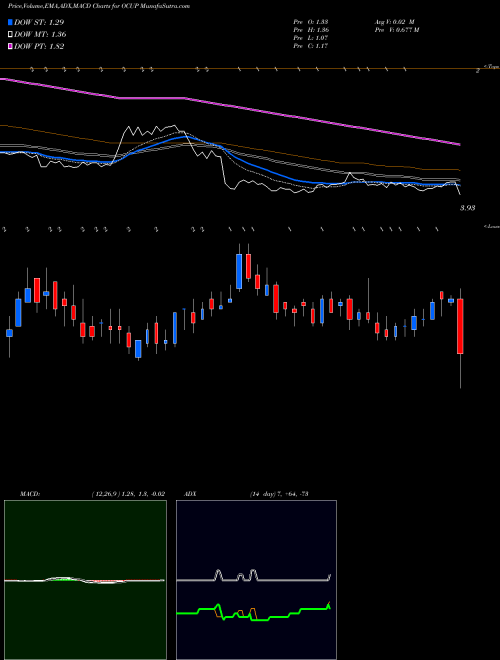The width and height of the screenshot is (500, 660).
Task: Click inside the dark blue ADX chart panel
Action: pos(256,580)
